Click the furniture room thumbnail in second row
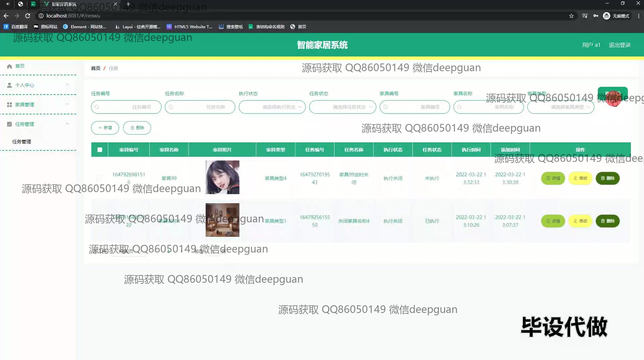This screenshot has height=360, width=644. tap(222, 220)
